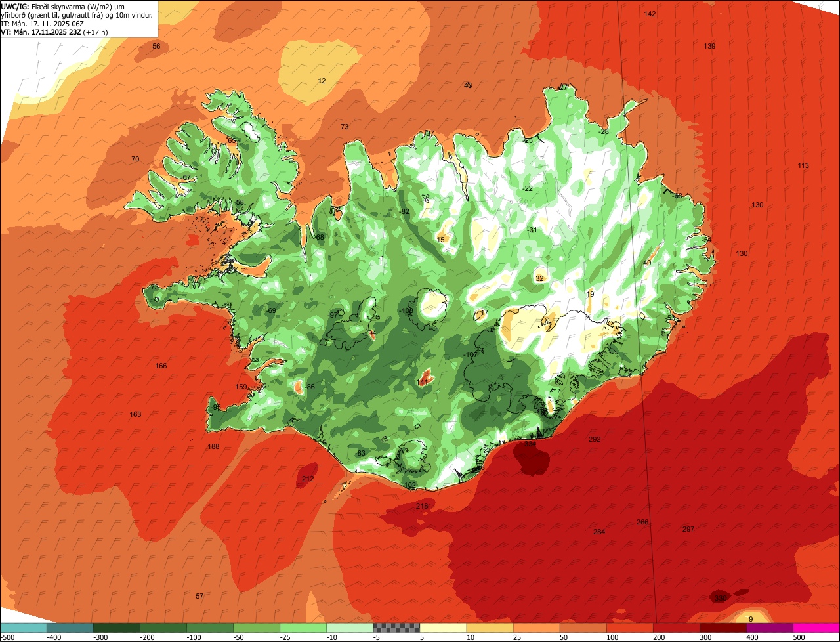Click the orange swatch between 25 and 50
The height and width of the screenshot is (642, 840).
(536, 628)
